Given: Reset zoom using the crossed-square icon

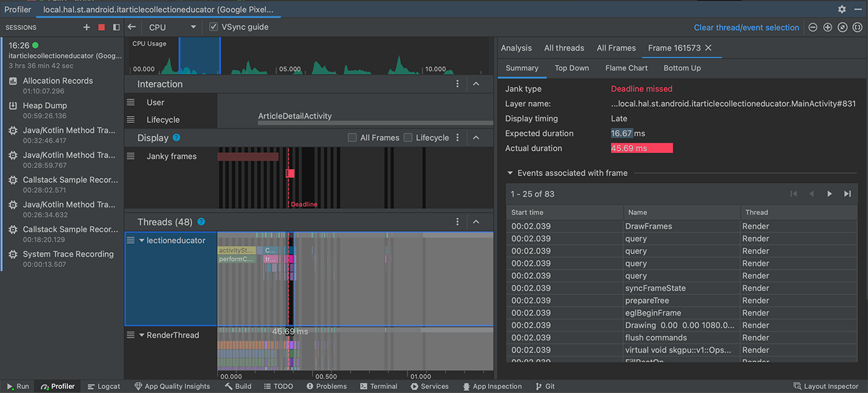Looking at the screenshot, I should coord(843,27).
